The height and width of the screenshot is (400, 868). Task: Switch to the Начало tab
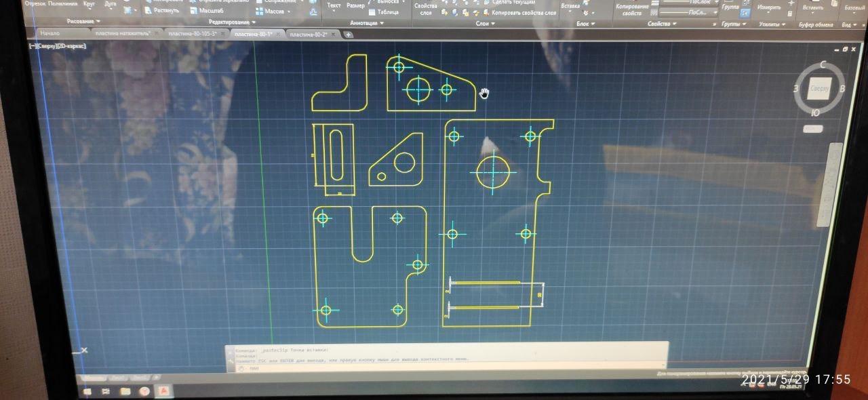pos(50,33)
